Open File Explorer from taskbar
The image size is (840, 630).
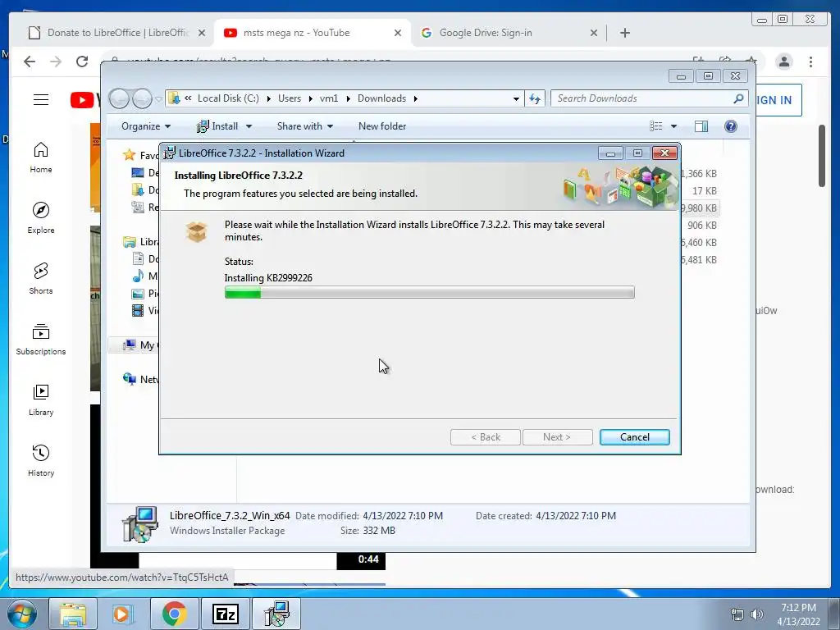73,614
